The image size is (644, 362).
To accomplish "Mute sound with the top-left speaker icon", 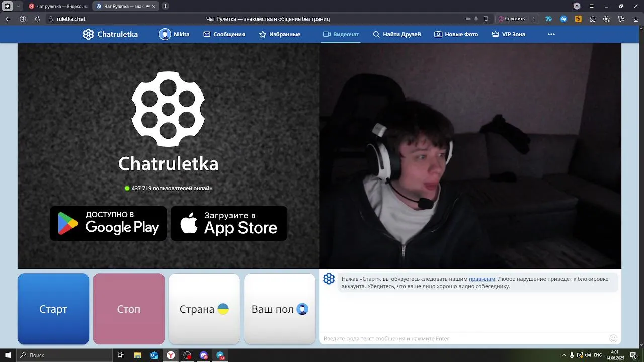I will coord(7,6).
